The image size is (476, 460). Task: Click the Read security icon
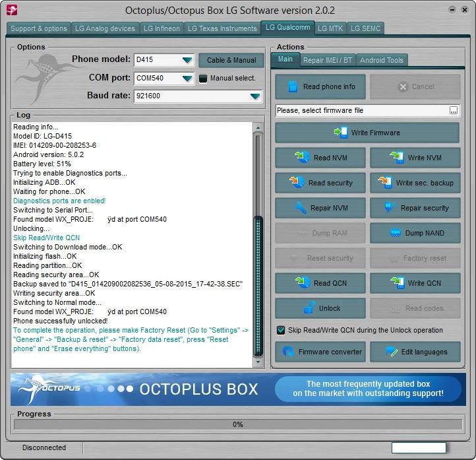pos(297,182)
